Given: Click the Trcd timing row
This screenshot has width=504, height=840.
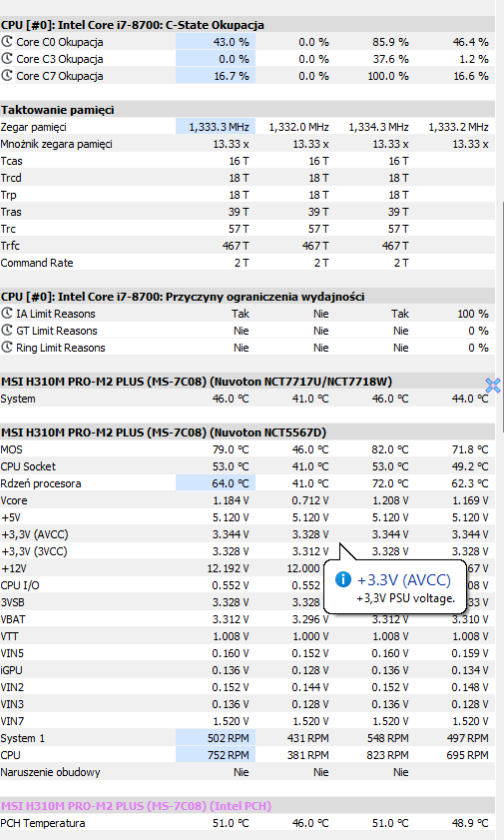Looking at the screenshot, I should pos(248,178).
